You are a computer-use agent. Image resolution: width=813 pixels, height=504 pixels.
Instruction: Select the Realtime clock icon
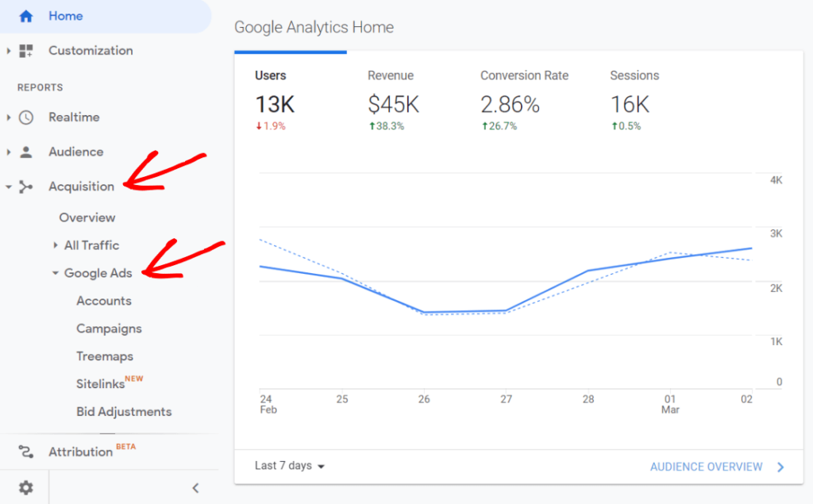point(25,117)
